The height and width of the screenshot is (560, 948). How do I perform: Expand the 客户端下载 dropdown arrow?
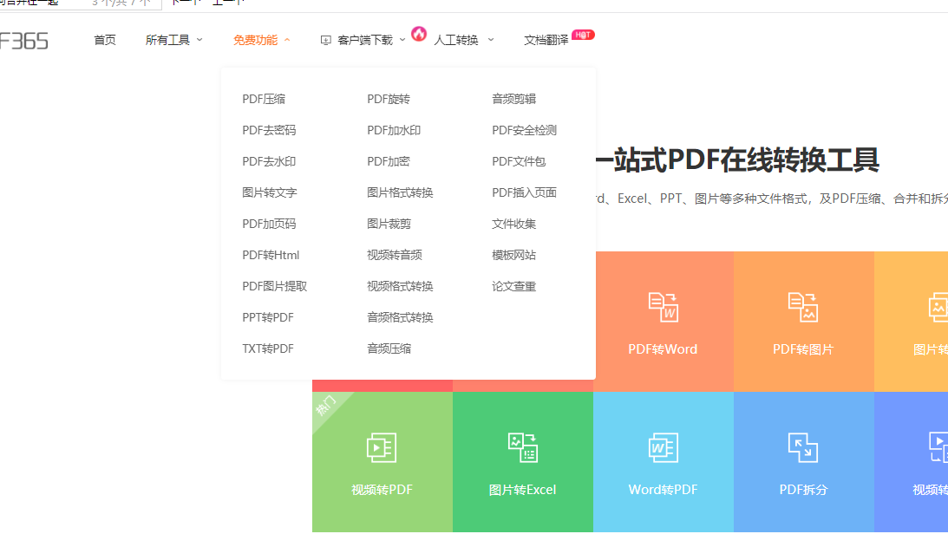(x=402, y=40)
